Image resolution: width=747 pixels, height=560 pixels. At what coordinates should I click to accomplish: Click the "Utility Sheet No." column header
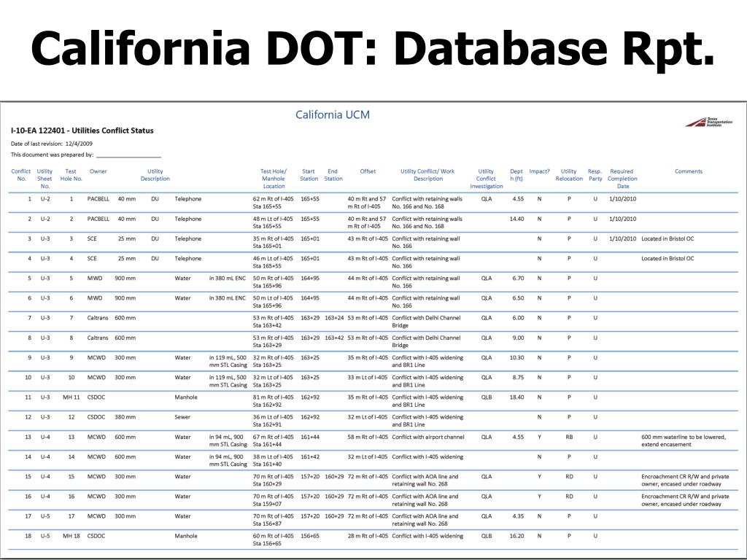(x=44, y=179)
